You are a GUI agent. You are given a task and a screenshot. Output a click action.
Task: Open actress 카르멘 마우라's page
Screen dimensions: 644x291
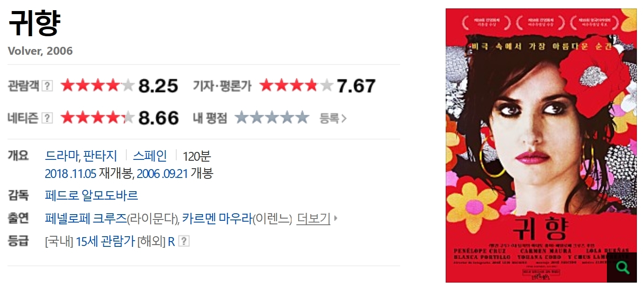pos(217,219)
